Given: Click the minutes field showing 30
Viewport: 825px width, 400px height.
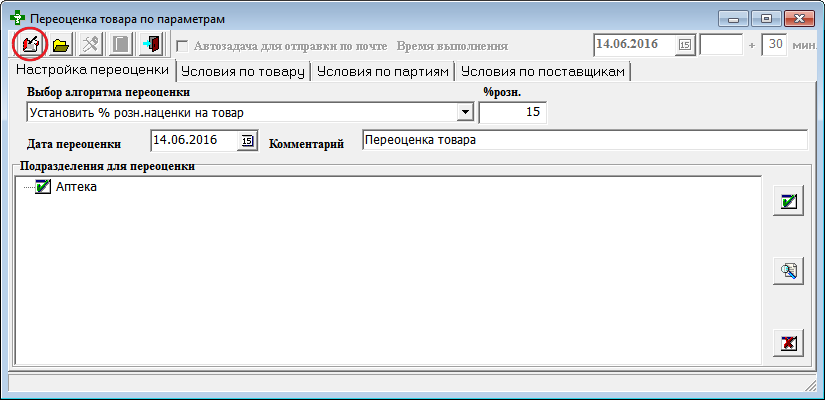Looking at the screenshot, I should [x=773, y=45].
